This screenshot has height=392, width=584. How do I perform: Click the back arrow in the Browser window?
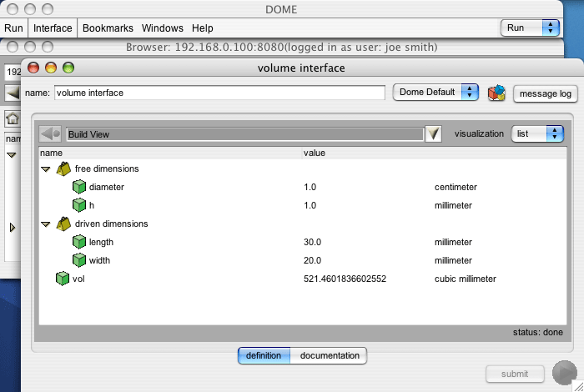13,93
